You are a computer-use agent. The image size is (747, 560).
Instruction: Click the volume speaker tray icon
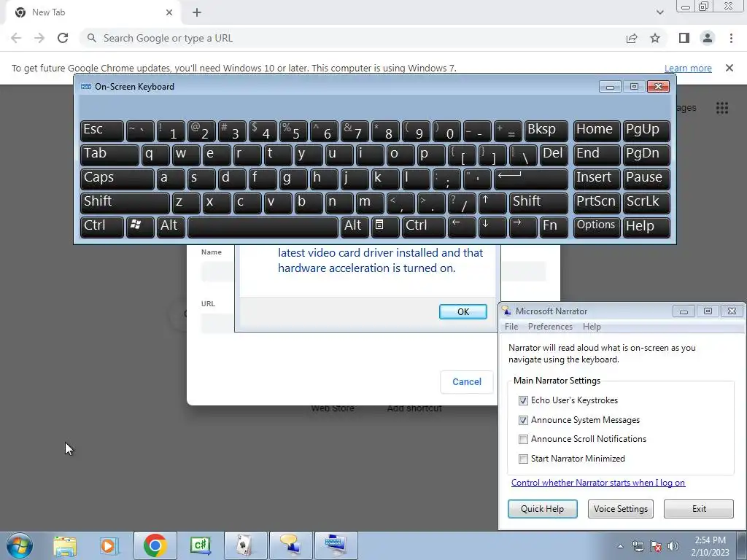coord(673,546)
